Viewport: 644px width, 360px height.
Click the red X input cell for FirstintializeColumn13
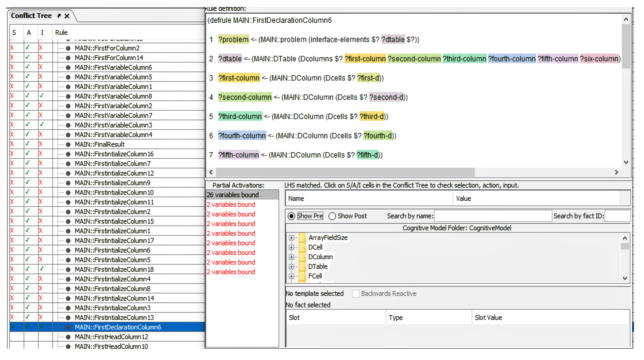point(41,317)
